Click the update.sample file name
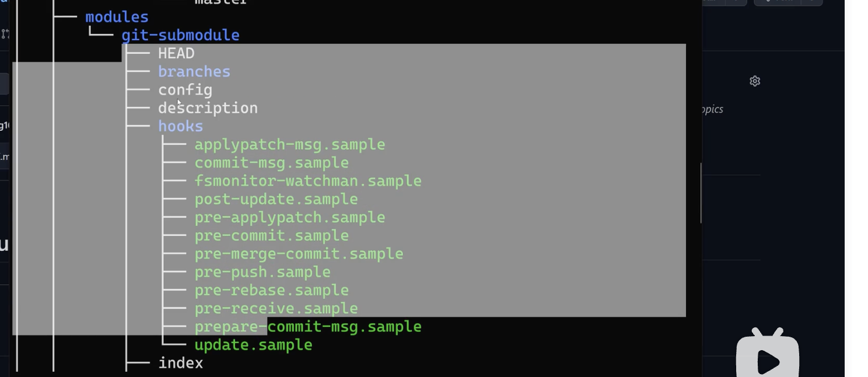Screen dimensions: 868x377 point(253,345)
